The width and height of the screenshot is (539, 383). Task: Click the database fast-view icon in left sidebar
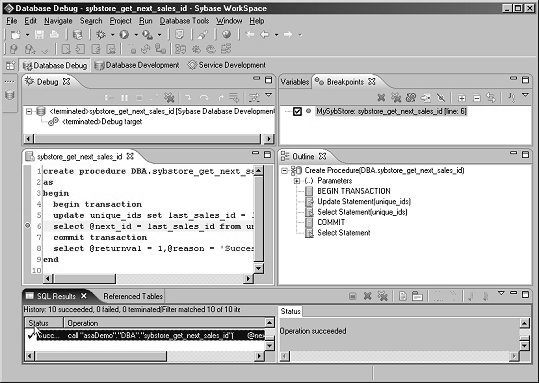[10, 95]
